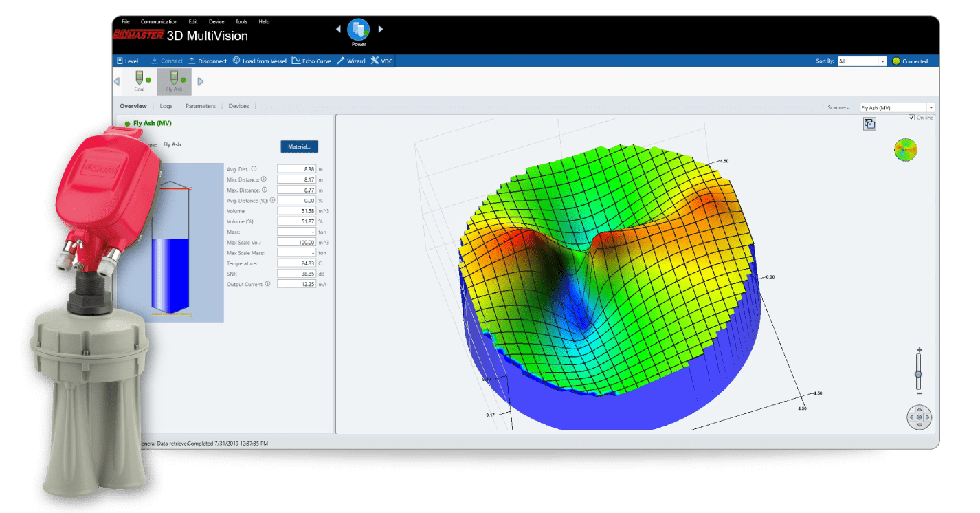Click the SNR value field
Viewport: 980px width, 513px height.
(x=296, y=273)
